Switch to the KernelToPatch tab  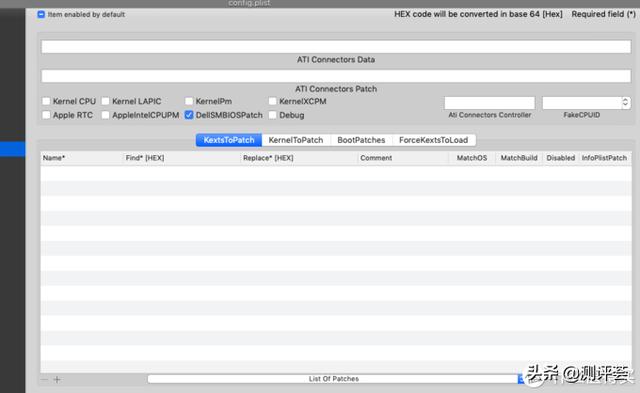tap(296, 140)
